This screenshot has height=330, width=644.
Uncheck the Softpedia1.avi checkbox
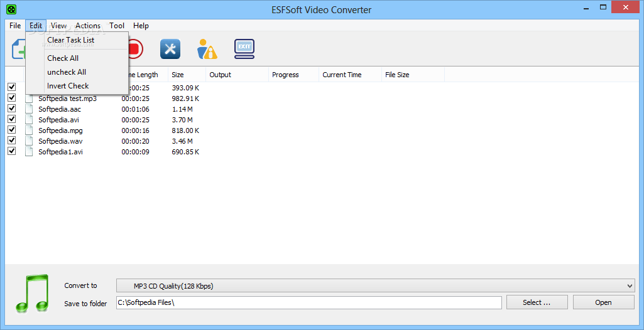11,151
